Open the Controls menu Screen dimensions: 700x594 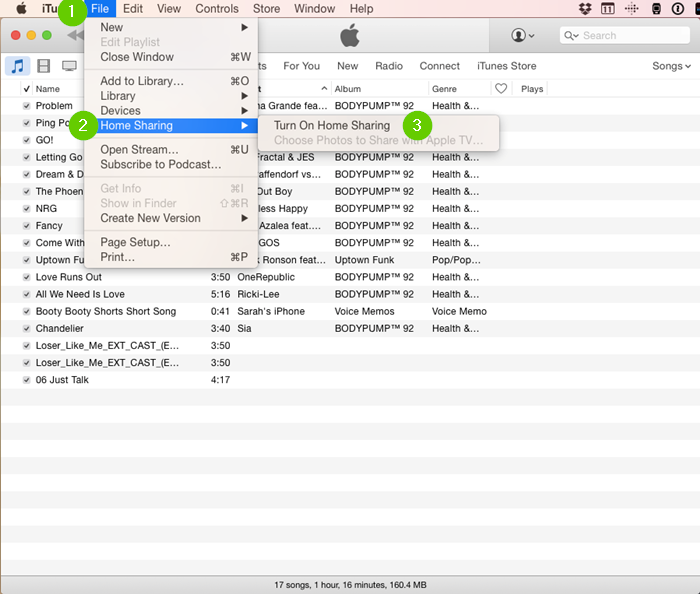(217, 8)
